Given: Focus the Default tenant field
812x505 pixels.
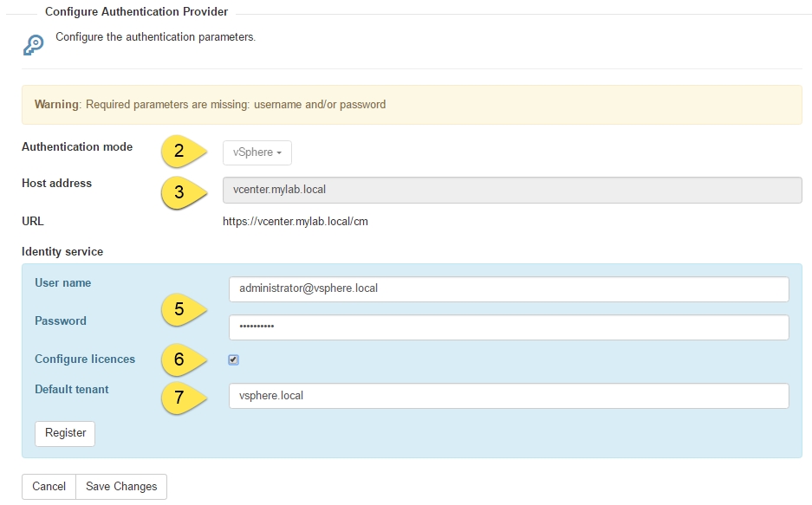Looking at the screenshot, I should click(509, 396).
